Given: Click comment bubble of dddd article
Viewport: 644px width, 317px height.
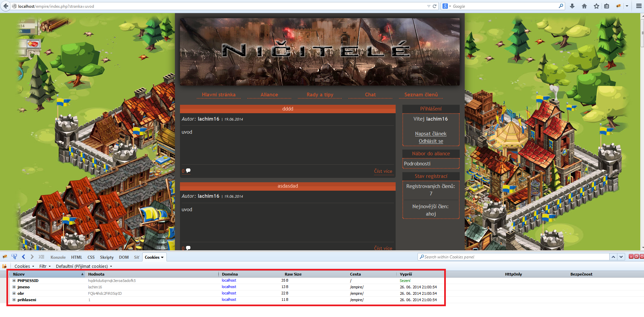Looking at the screenshot, I should (x=188, y=171).
